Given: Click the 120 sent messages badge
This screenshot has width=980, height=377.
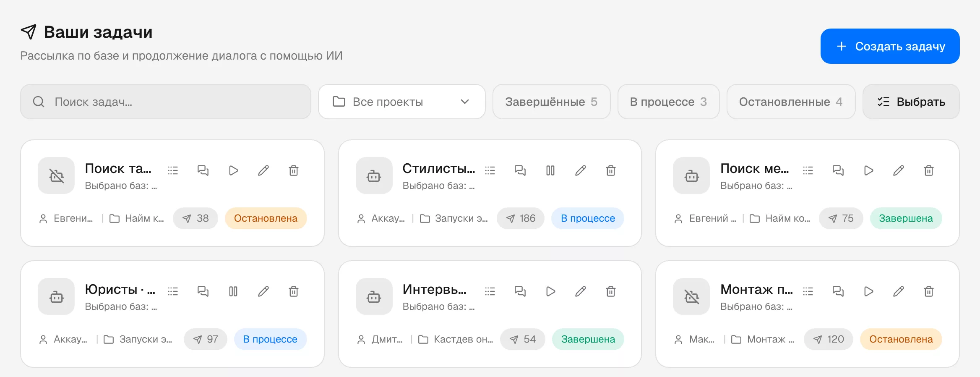Looking at the screenshot, I should [829, 339].
